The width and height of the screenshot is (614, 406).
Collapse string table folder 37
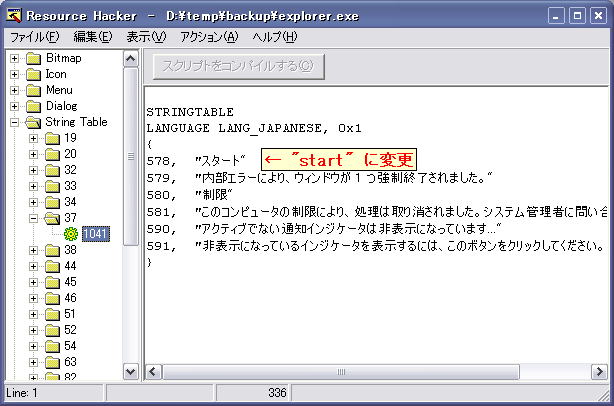click(34, 218)
